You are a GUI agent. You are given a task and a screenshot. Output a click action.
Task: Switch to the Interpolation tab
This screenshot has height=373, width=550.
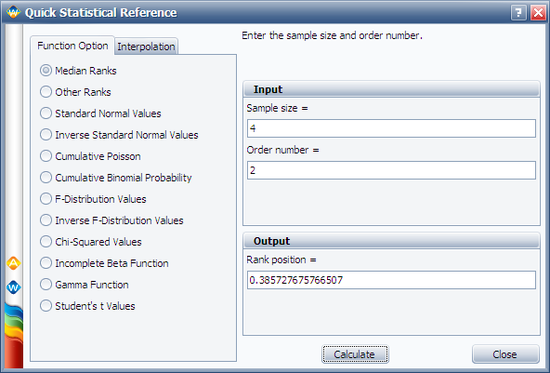[146, 46]
